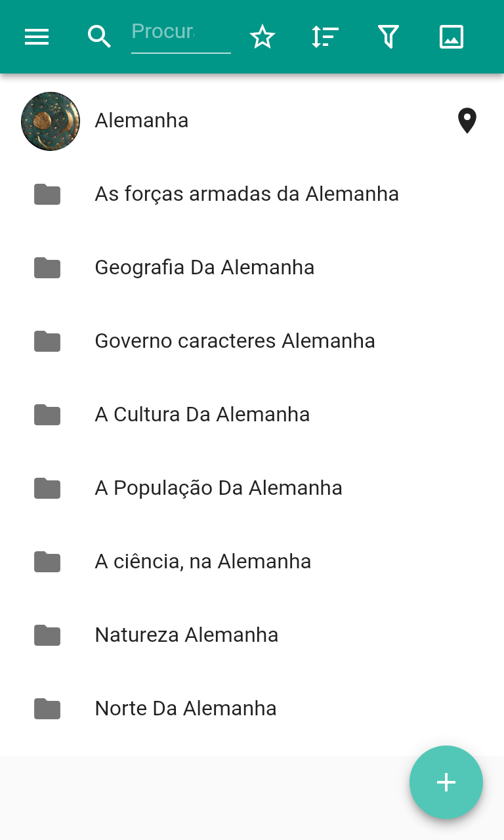This screenshot has width=504, height=840.
Task: Click folder icon beside Norte Da Alemanha
Action: 47,709
